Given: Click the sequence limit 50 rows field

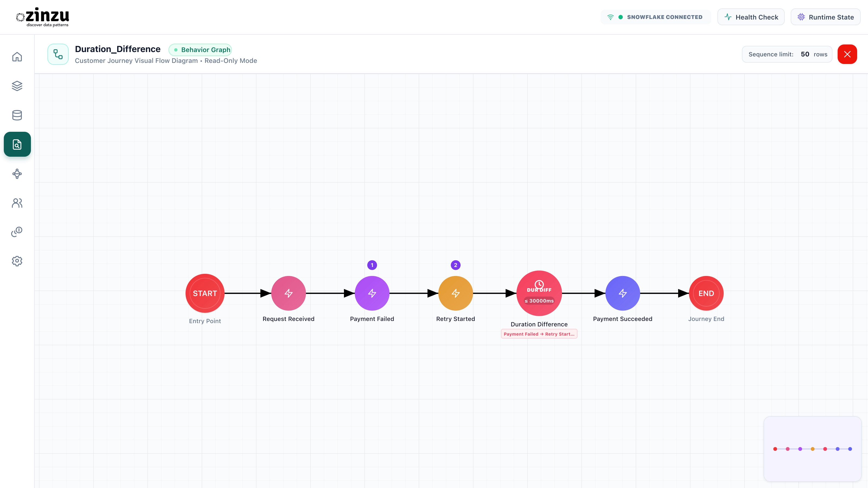Looking at the screenshot, I should tap(787, 54).
